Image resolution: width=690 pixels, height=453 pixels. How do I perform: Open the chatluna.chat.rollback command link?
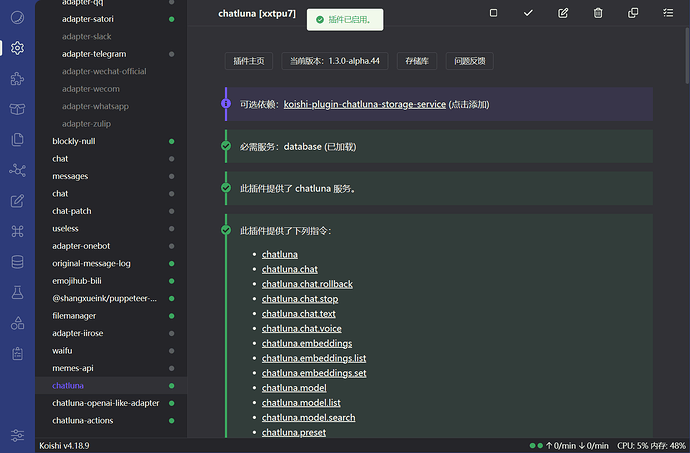pos(307,284)
